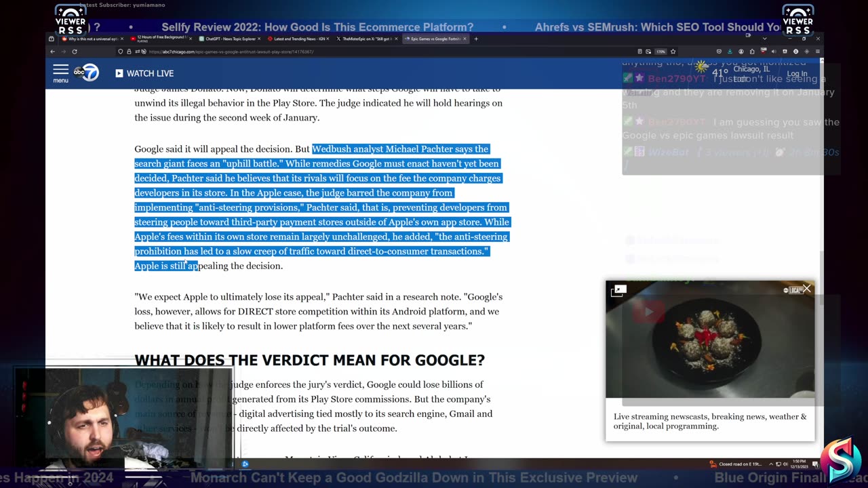The image size is (868, 488).
Task: Click the Chicago, IL weather location
Action: pyautogui.click(x=751, y=69)
